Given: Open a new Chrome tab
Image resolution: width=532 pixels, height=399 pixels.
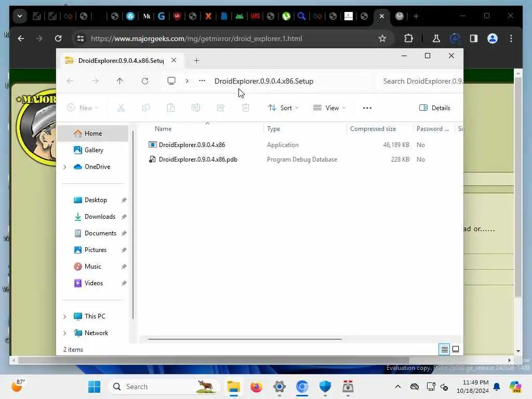Looking at the screenshot, I should coord(416,16).
